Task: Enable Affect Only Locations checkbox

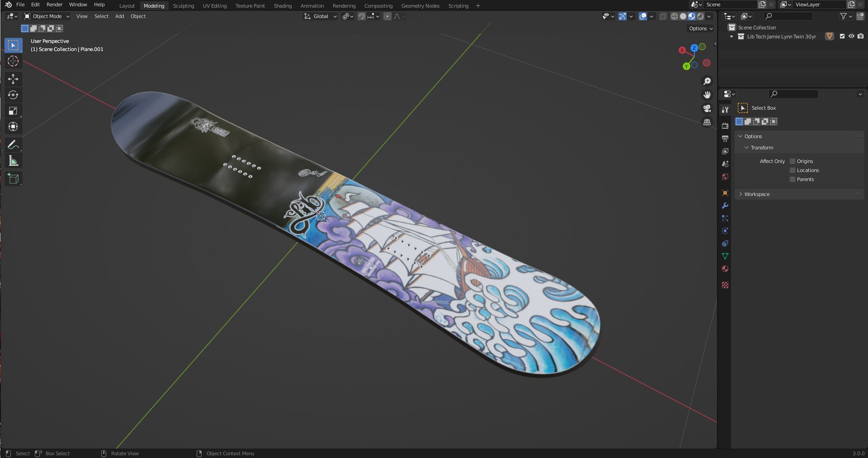Action: coord(793,170)
